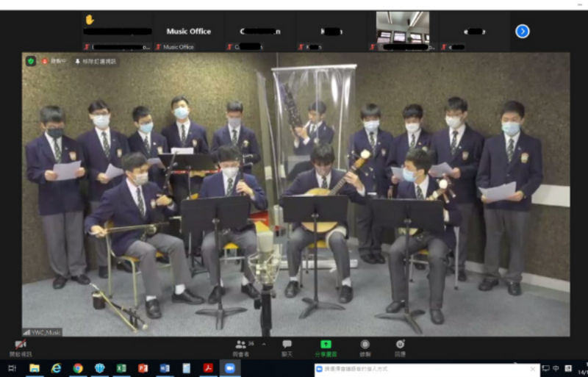Expand the participants options caret
The height and width of the screenshot is (377, 588).
coord(263,343)
